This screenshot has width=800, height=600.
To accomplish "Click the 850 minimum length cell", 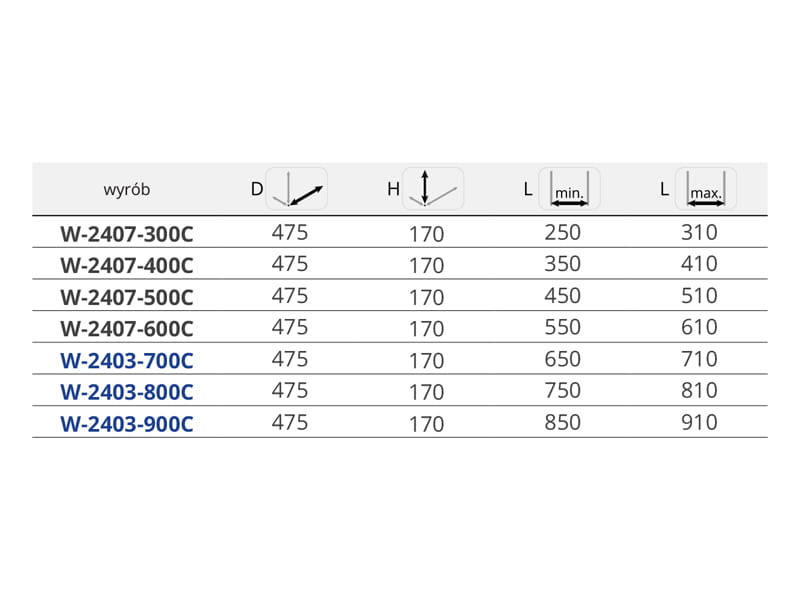I will 563,422.
